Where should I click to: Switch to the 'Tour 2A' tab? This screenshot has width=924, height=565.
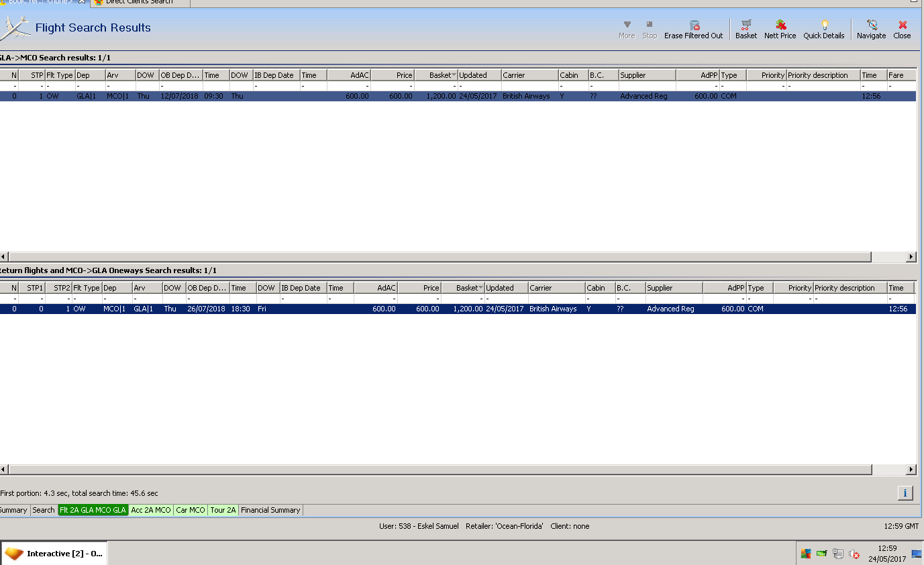pyautogui.click(x=223, y=510)
